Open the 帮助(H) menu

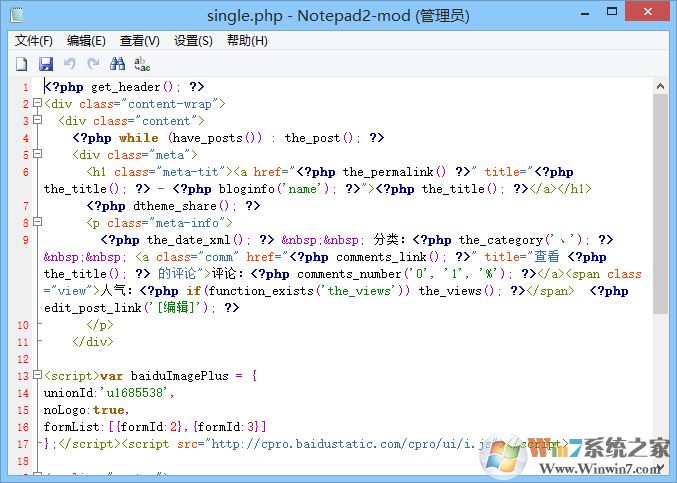click(247, 41)
